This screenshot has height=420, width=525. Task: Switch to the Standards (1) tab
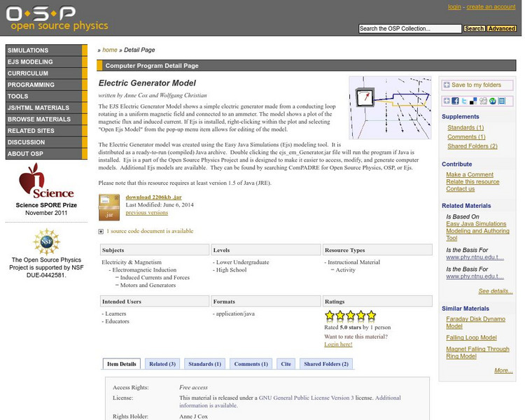tap(204, 364)
